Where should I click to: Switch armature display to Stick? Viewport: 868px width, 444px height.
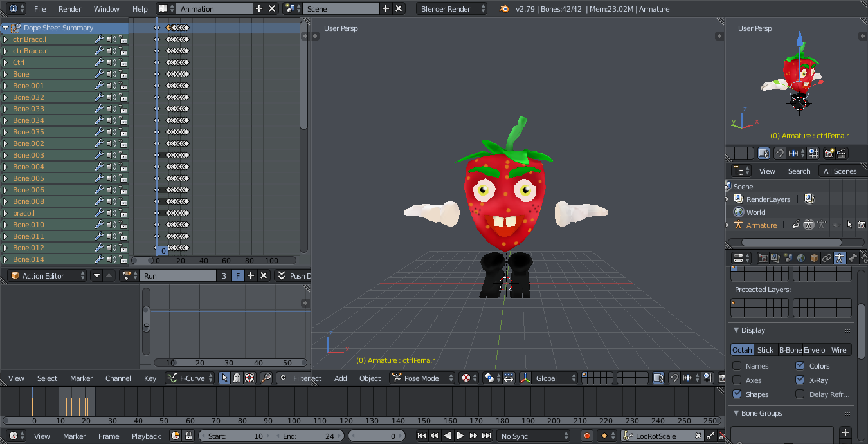tap(765, 349)
